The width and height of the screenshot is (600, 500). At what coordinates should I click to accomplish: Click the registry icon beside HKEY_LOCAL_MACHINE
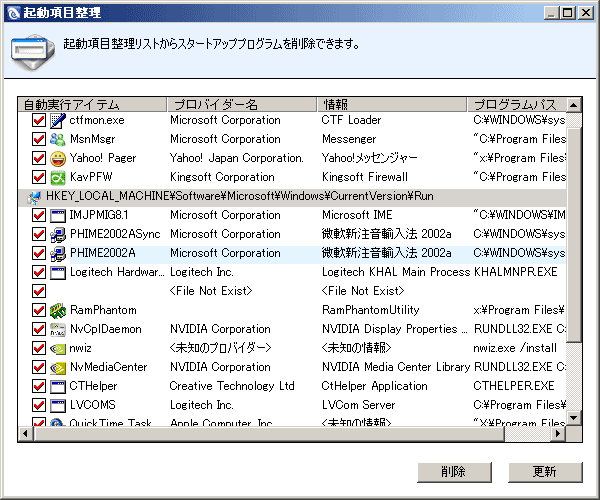point(34,197)
